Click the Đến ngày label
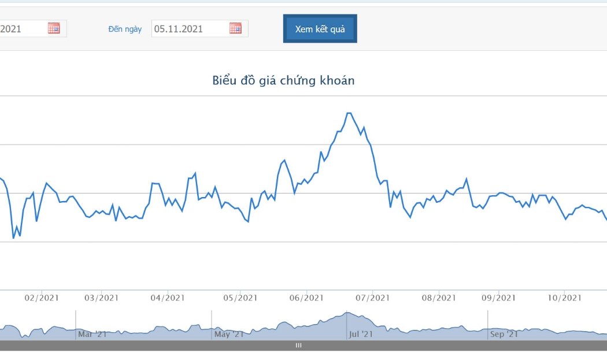 tap(125, 29)
